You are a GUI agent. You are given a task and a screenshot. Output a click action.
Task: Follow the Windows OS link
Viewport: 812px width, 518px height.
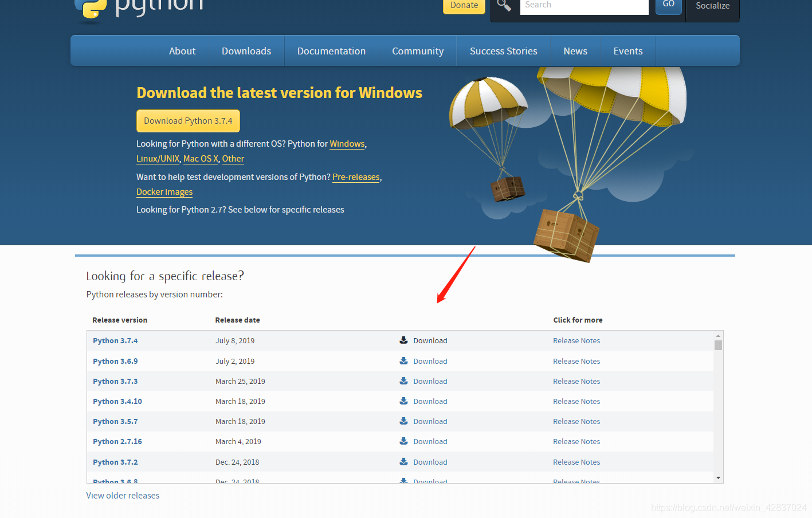pos(347,144)
